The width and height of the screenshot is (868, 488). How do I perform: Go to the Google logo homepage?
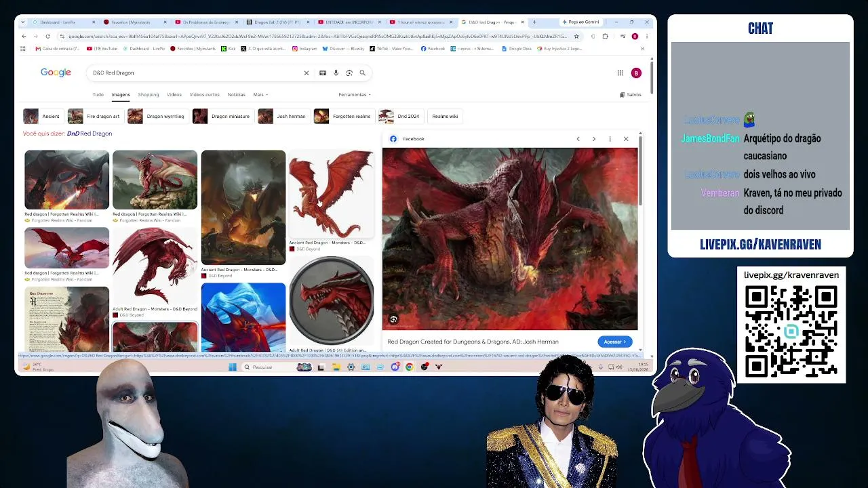(x=56, y=73)
